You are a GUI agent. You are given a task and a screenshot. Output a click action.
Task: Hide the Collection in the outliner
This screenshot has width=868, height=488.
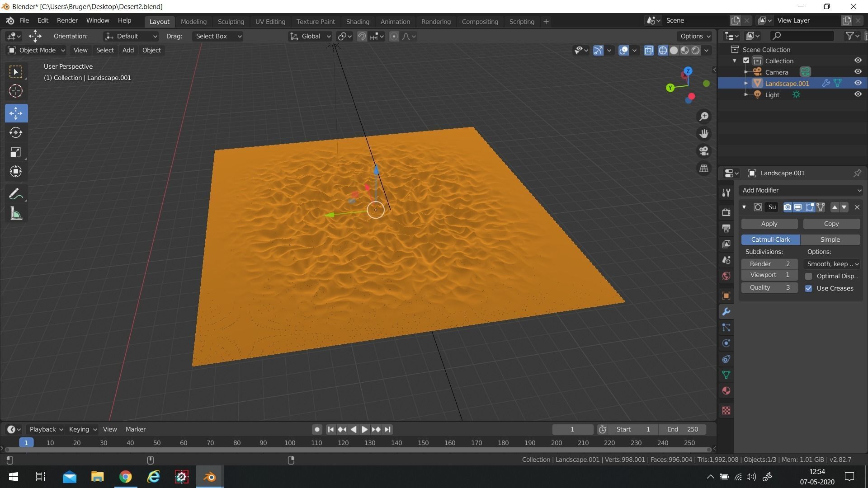[858, 61]
